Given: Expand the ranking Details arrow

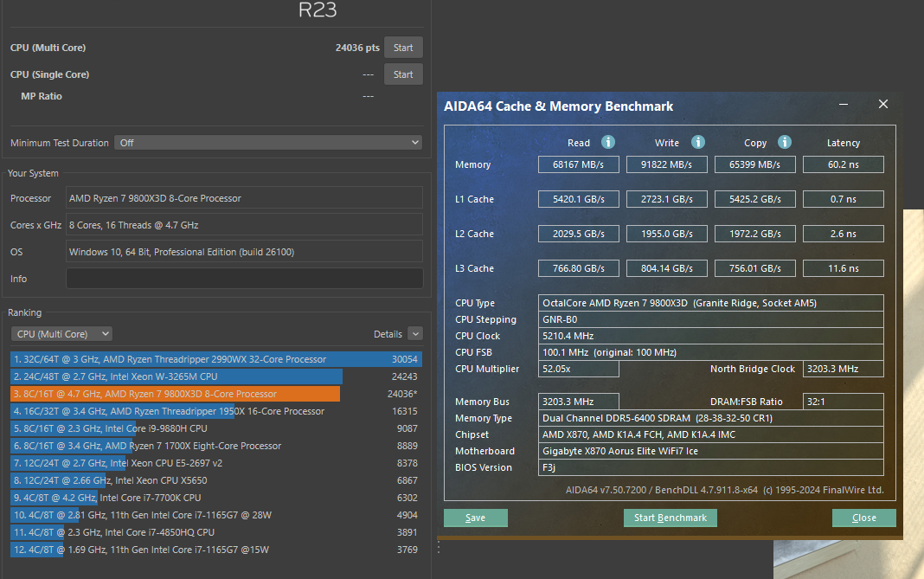Looking at the screenshot, I should [415, 334].
